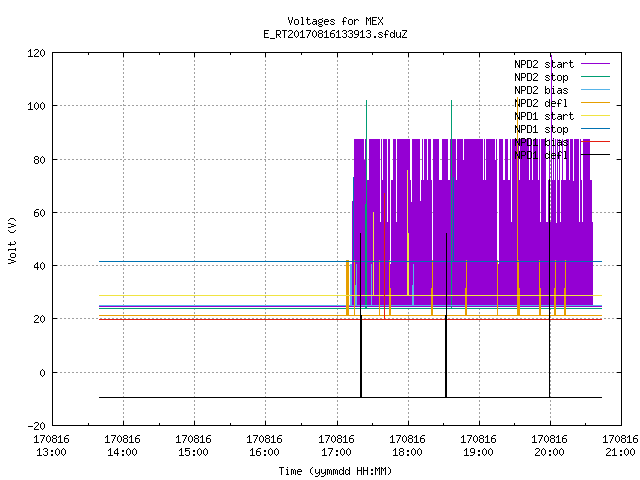Select the 'NPD2 defl' legend label
The width and height of the screenshot is (640, 480).
coord(541,103)
